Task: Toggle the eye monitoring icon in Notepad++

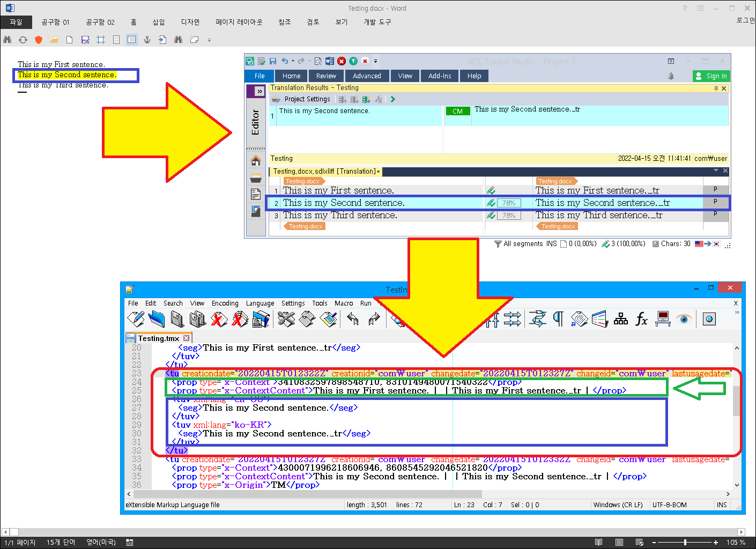Action: pos(684,319)
